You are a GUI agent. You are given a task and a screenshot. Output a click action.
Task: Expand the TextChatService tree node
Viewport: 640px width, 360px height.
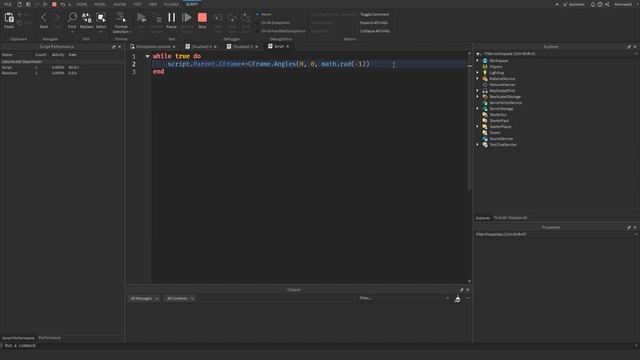(x=478, y=144)
